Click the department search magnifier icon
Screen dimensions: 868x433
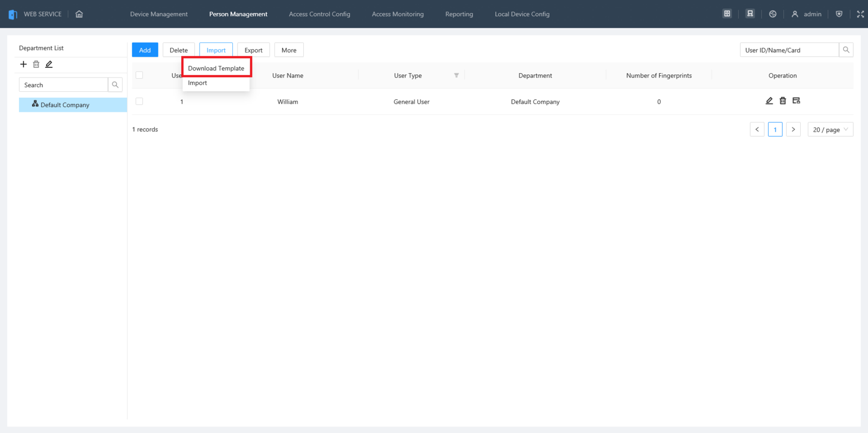pos(115,85)
